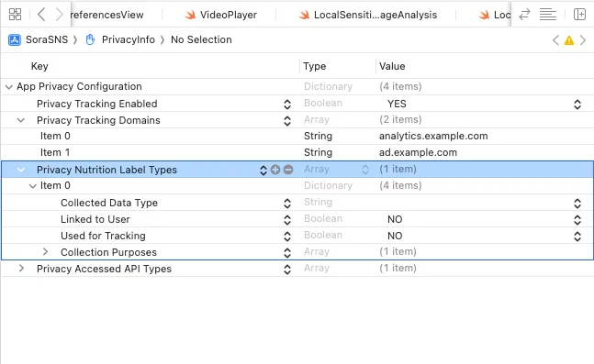This screenshot has width=594, height=364.
Task: Click the SoraSNS project icon in breadcrumb
Action: coord(15,39)
